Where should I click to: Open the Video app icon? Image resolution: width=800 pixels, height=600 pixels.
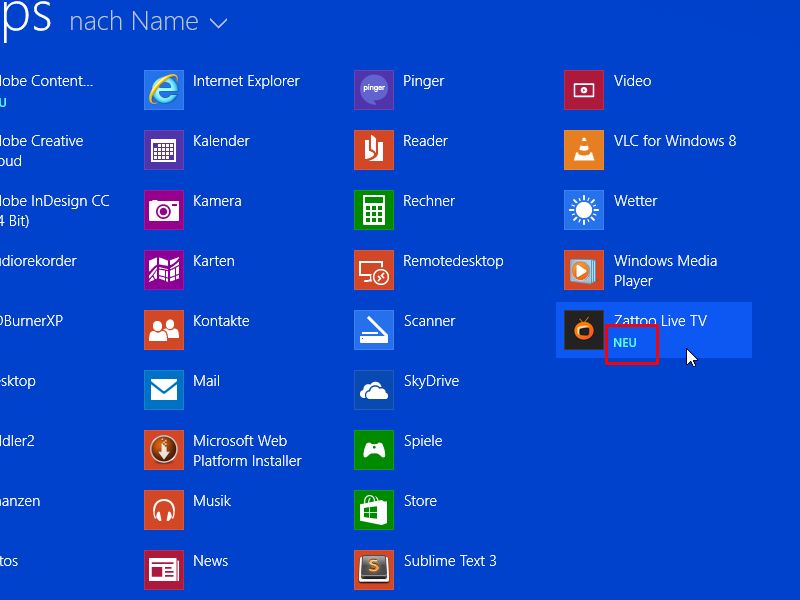click(584, 90)
